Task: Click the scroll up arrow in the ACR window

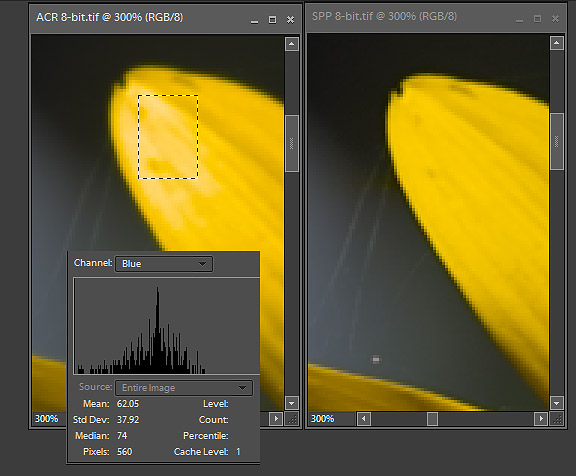Action: [x=292, y=44]
